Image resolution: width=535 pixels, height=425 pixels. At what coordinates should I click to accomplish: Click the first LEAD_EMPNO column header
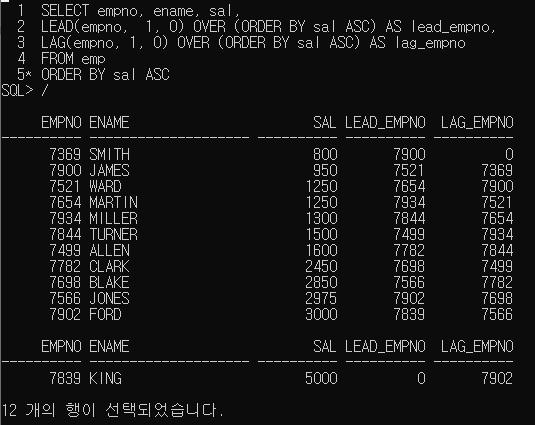[385, 122]
